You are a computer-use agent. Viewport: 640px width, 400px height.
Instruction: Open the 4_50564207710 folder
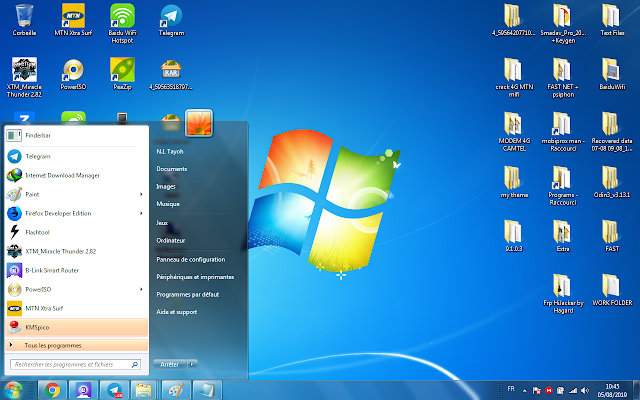pos(514,20)
